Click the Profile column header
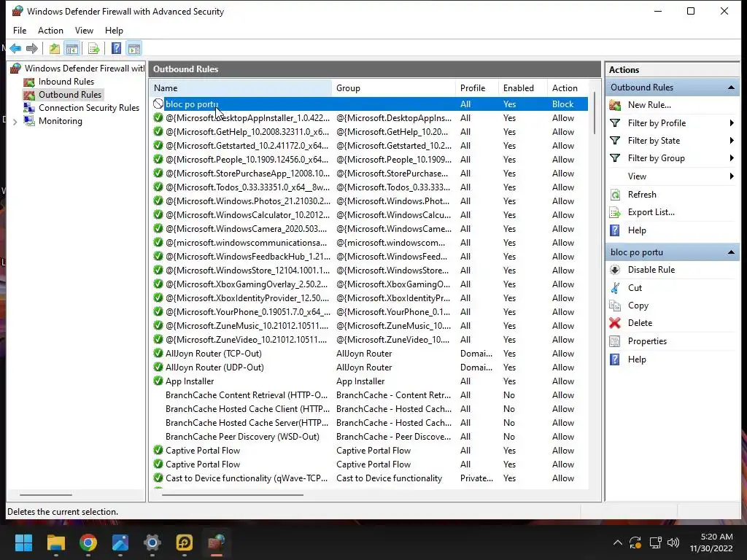Screen dimensions: 747x560 pos(477,88)
